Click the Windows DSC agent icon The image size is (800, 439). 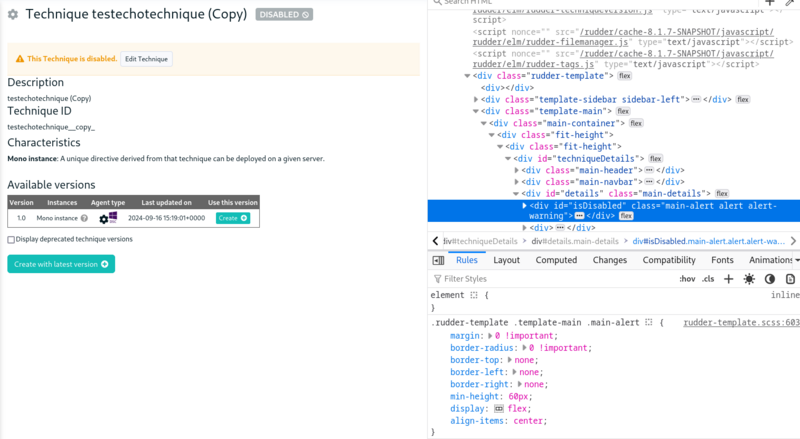[113, 217]
